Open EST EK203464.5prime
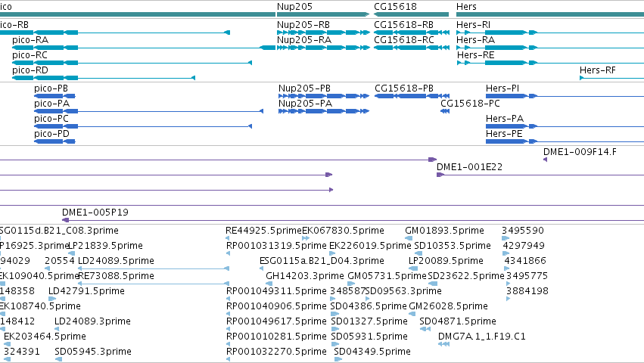 point(45,337)
